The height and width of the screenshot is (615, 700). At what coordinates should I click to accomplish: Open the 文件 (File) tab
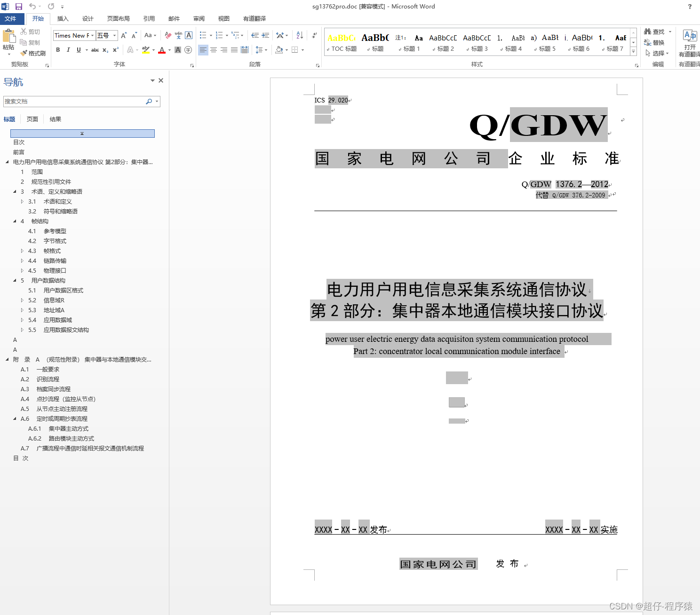(x=10, y=19)
